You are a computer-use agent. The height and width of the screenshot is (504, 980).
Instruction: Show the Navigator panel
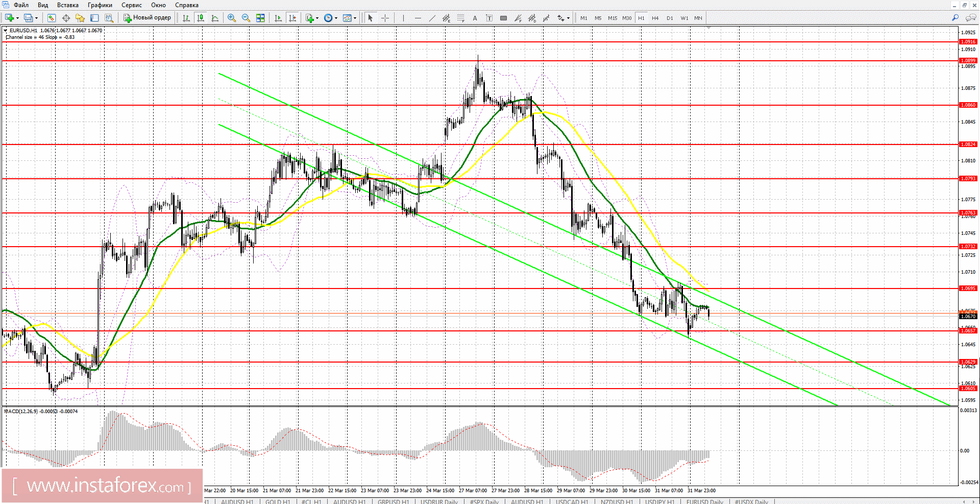pyautogui.click(x=80, y=18)
